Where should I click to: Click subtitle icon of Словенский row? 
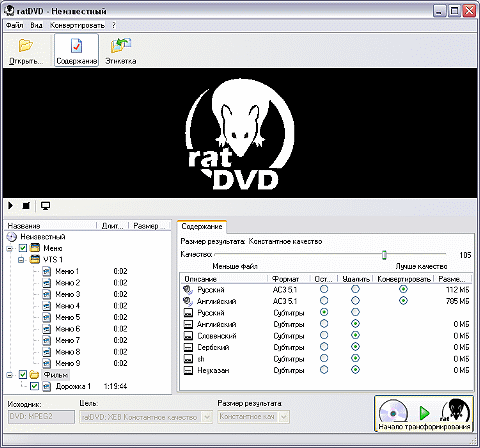188,336
